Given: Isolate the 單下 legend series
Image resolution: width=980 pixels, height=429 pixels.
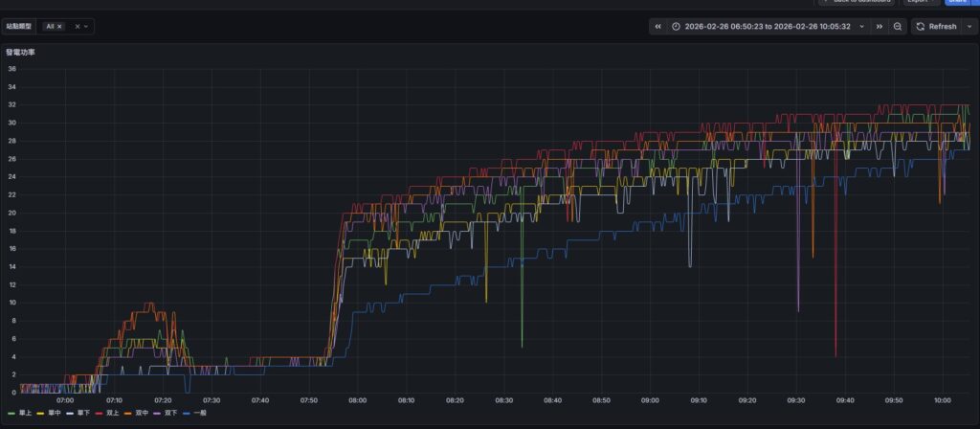Looking at the screenshot, I should (x=83, y=413).
